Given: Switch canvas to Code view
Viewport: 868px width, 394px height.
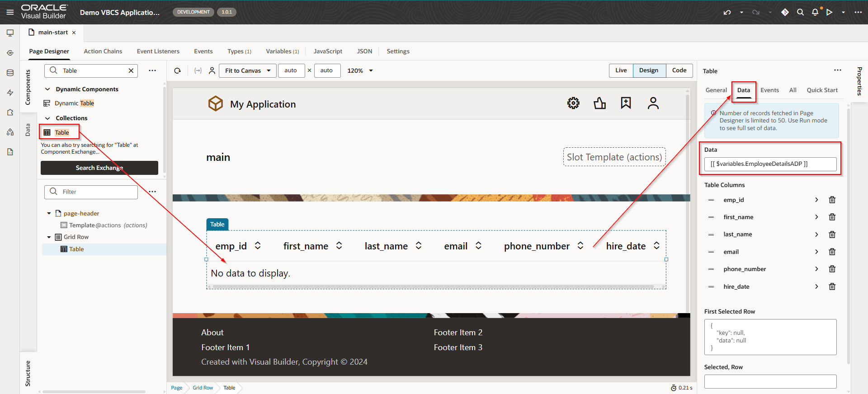Looking at the screenshot, I should click(679, 70).
